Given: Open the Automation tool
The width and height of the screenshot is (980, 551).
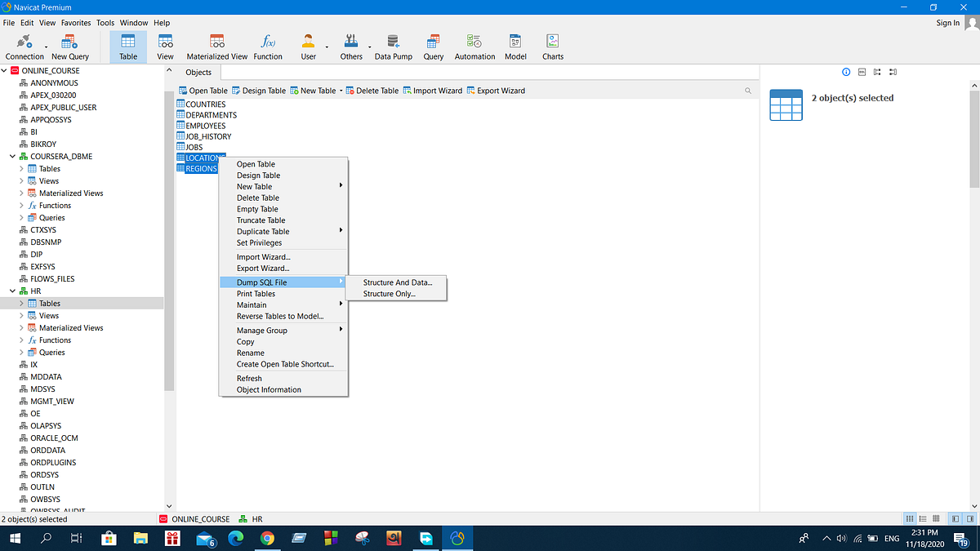Looking at the screenshot, I should click(x=474, y=45).
